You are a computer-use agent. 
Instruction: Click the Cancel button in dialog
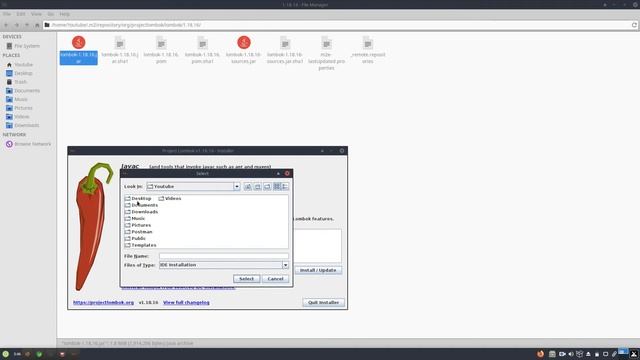pos(276,279)
